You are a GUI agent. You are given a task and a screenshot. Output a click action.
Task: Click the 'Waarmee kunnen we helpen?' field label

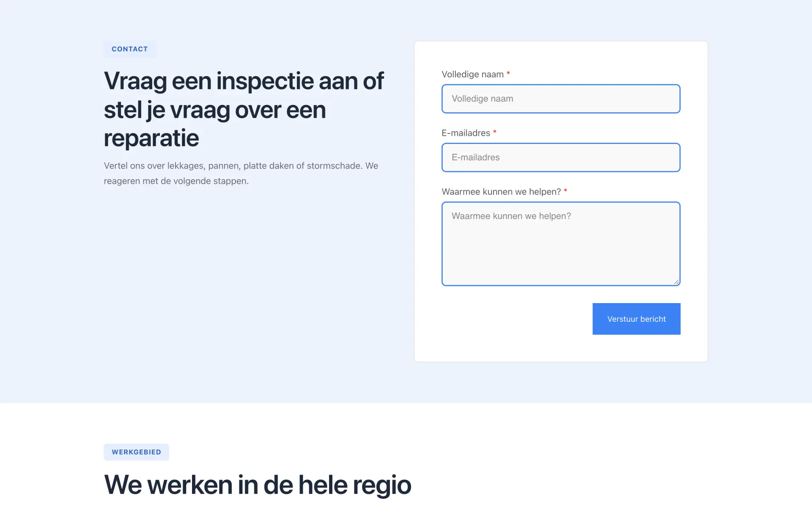501,192
